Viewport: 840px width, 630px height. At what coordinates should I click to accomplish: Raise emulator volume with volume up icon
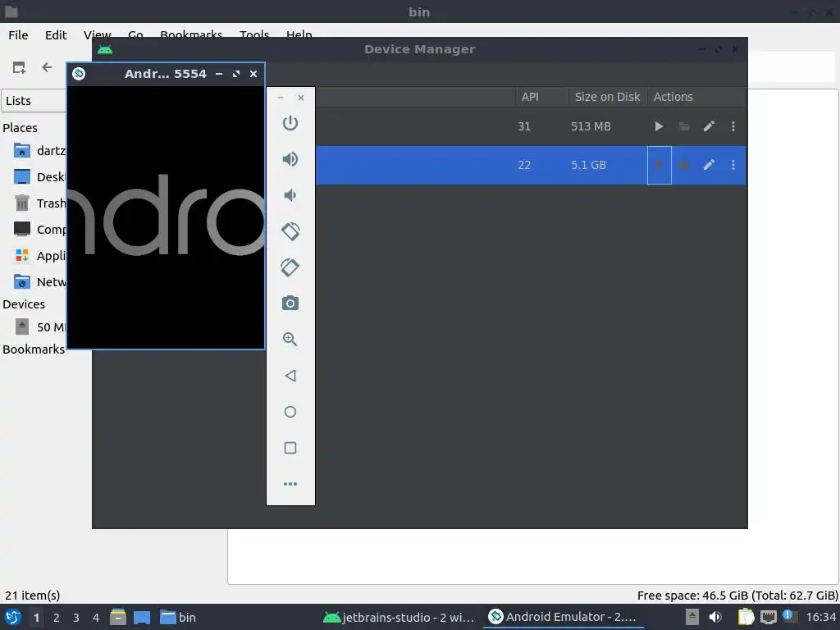(x=290, y=159)
